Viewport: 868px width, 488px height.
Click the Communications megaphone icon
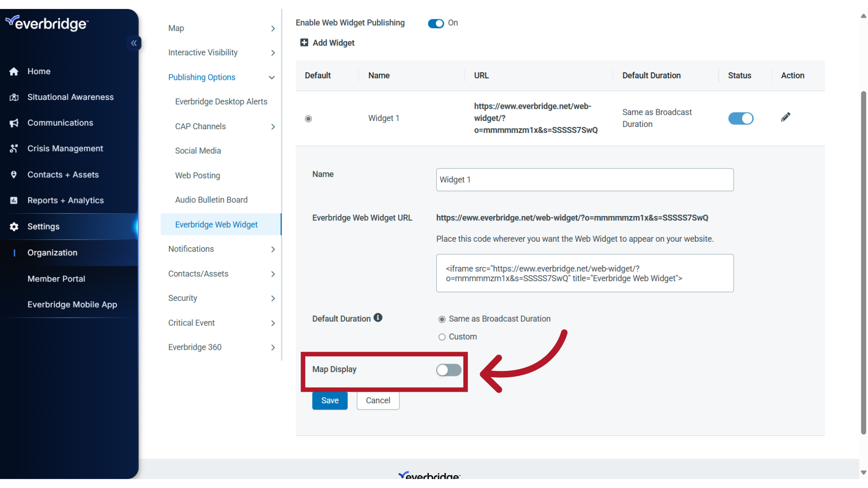(14, 123)
